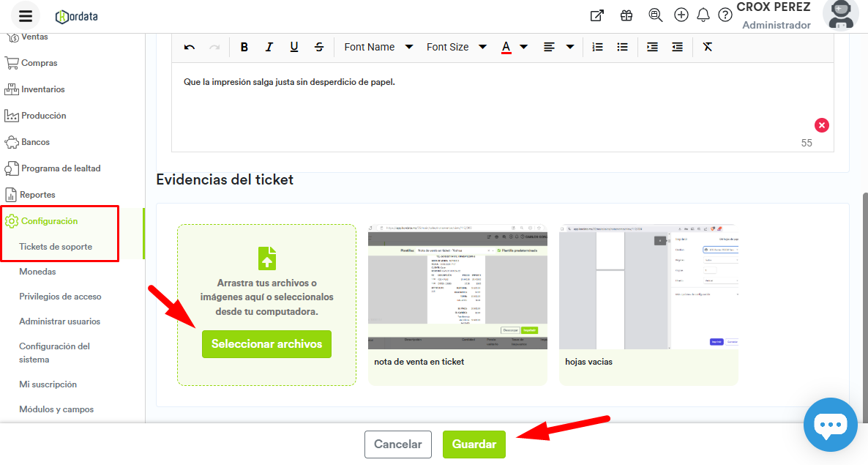The width and height of the screenshot is (868, 465).
Task: Insert a numbered list
Action: (597, 47)
